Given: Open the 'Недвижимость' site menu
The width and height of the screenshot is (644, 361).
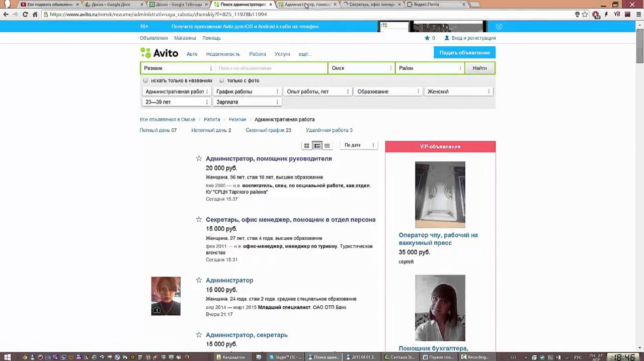Looking at the screenshot, I should (x=223, y=54).
